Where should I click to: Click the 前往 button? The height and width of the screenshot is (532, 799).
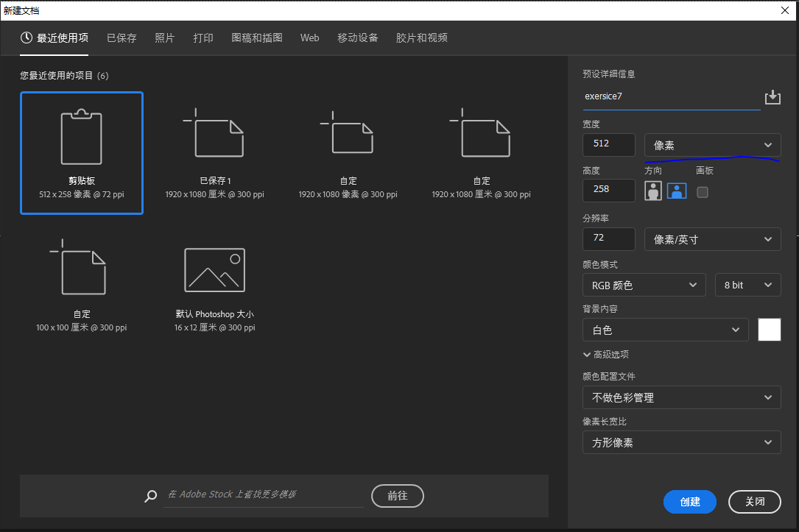(398, 496)
